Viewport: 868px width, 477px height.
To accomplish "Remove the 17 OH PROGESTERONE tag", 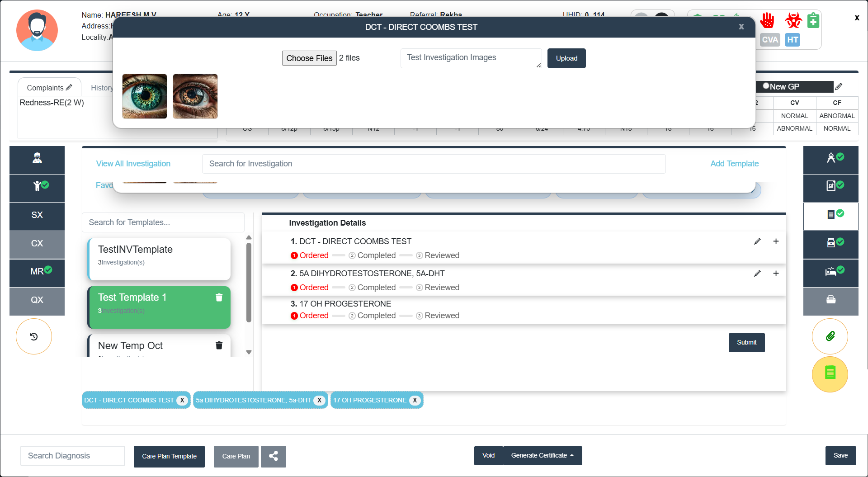I will coord(415,400).
